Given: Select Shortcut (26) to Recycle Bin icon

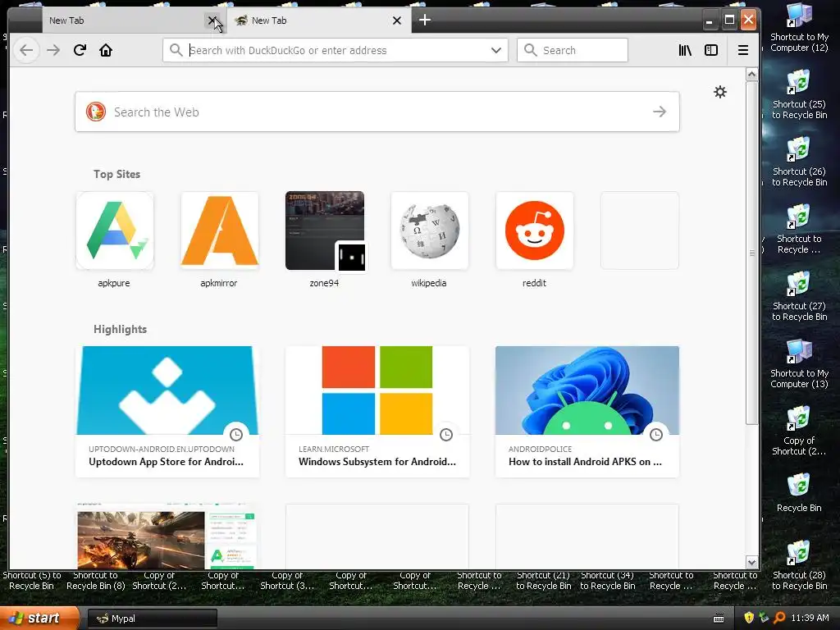Looking at the screenshot, I should click(x=799, y=162).
